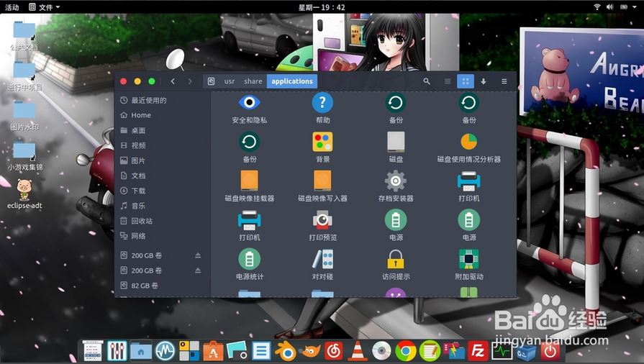644x364 pixels.
Task: Click 活动 in the top bar
Action: [12, 7]
